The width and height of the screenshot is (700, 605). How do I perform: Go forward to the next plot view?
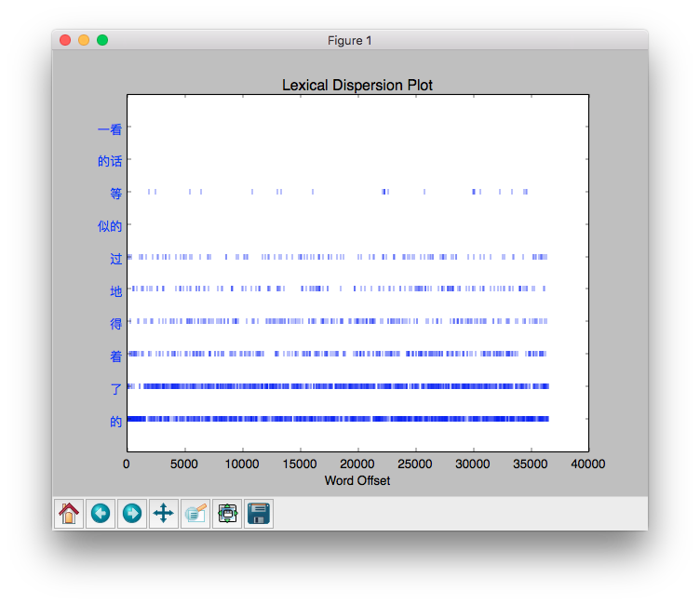(132, 513)
